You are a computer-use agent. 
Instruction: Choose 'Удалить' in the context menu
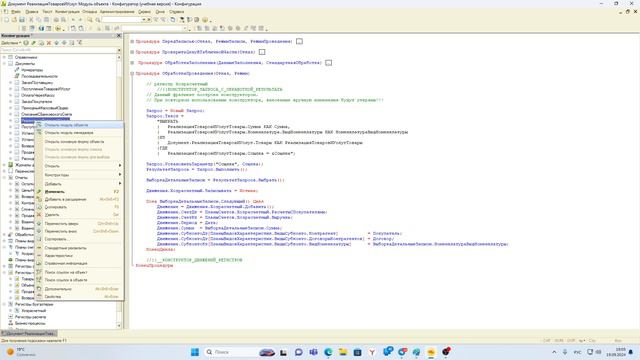point(80,215)
